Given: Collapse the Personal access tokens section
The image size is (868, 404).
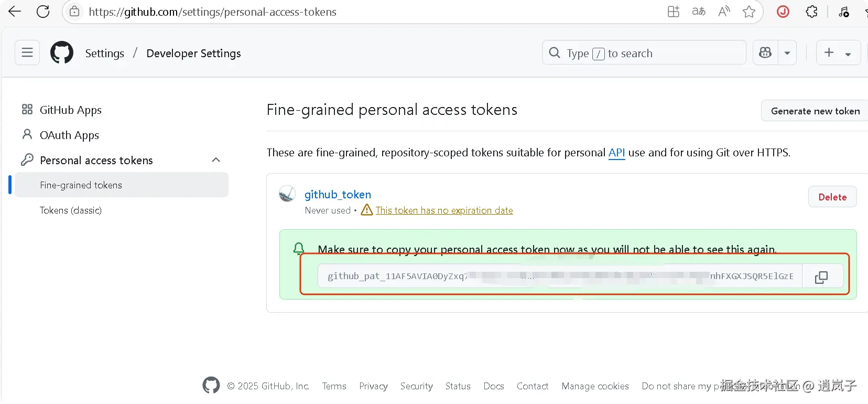Looking at the screenshot, I should [216, 160].
